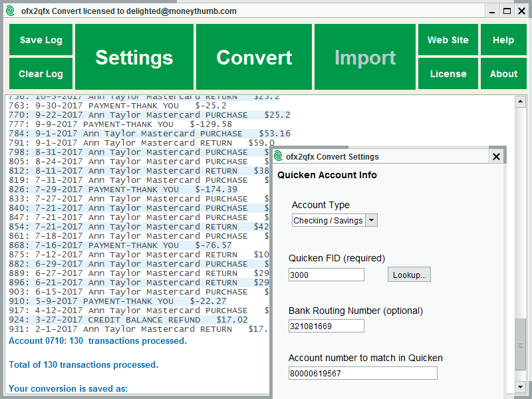532x399 pixels.
Task: Select log line 910 PAYMENT-THANK YOU $-22.27
Action: tap(118, 301)
